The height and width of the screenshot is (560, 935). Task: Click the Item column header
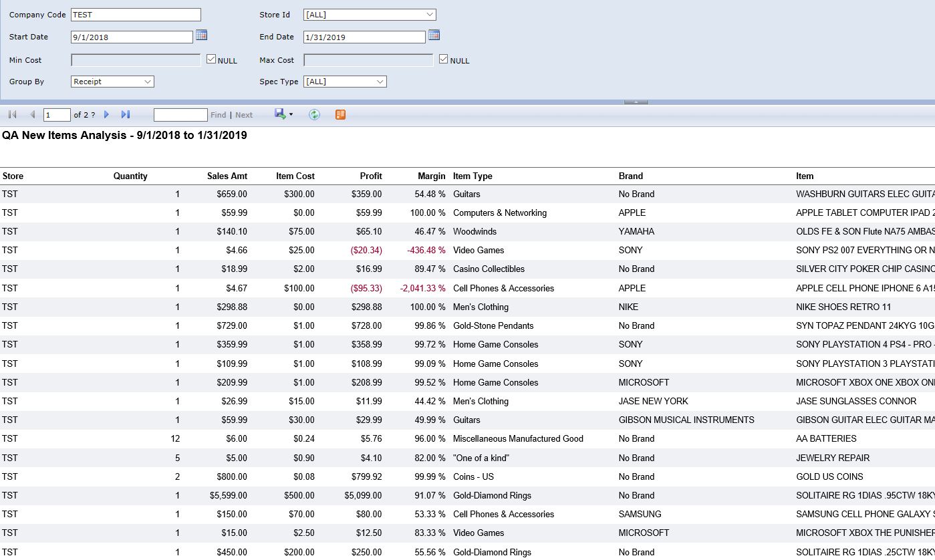(x=805, y=176)
